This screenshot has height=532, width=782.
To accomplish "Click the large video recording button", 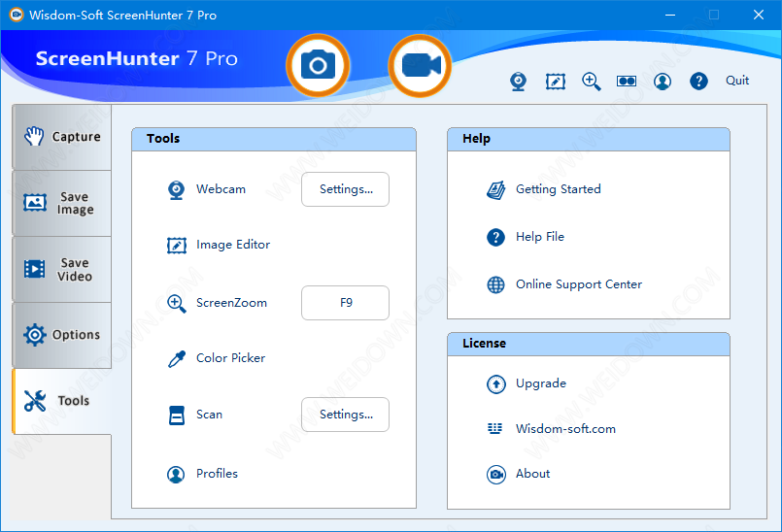I will (x=420, y=65).
